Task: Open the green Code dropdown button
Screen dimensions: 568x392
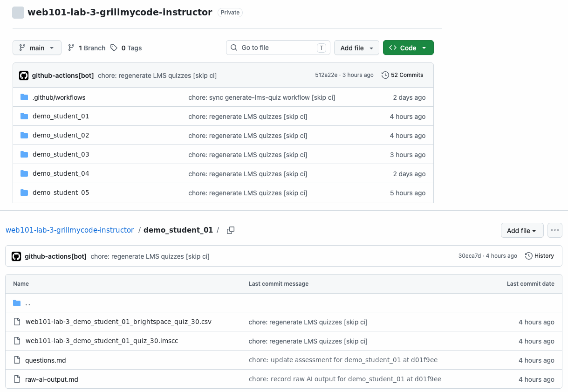Action: [x=408, y=48]
